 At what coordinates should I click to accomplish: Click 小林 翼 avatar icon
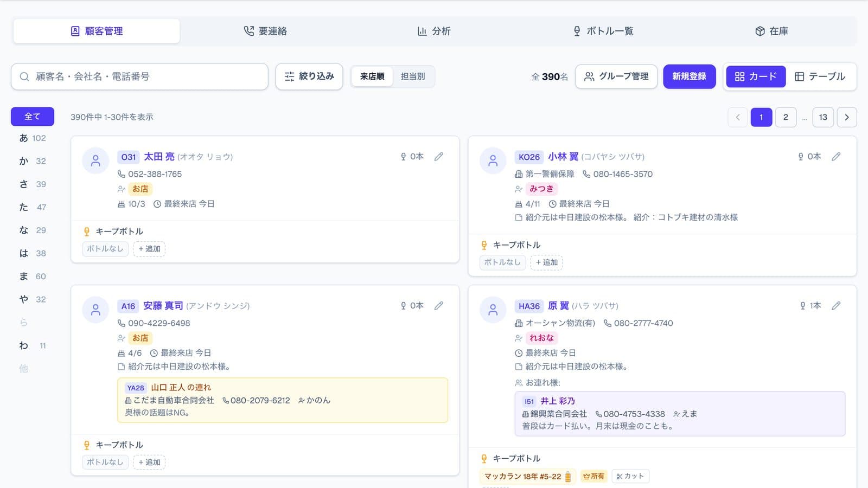(x=493, y=160)
